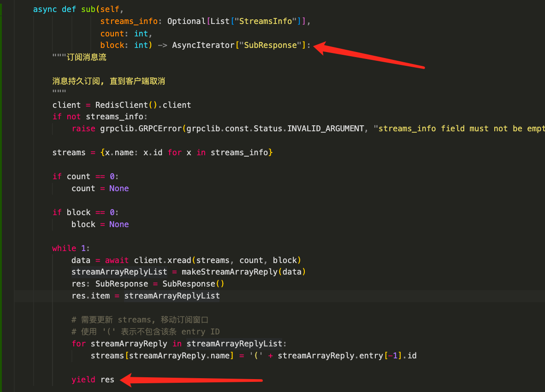The height and width of the screenshot is (392, 545).
Task: Click the docstring line 消息持久订阅，直到客户端取消
Action: click(x=108, y=81)
